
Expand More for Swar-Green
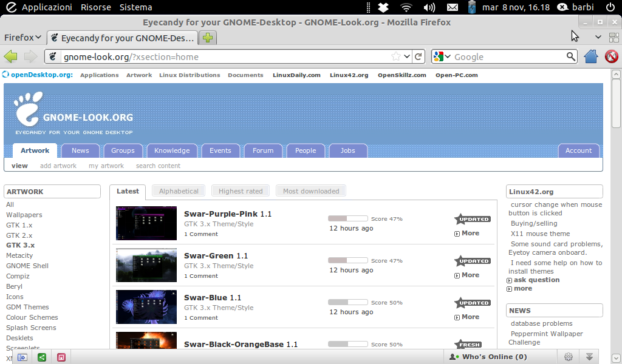pos(467,275)
